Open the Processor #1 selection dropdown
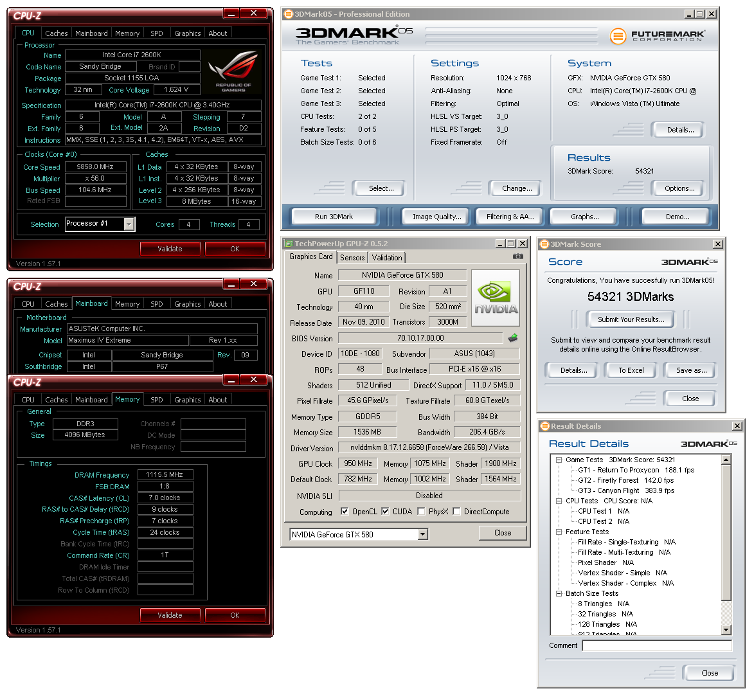 pos(129,224)
